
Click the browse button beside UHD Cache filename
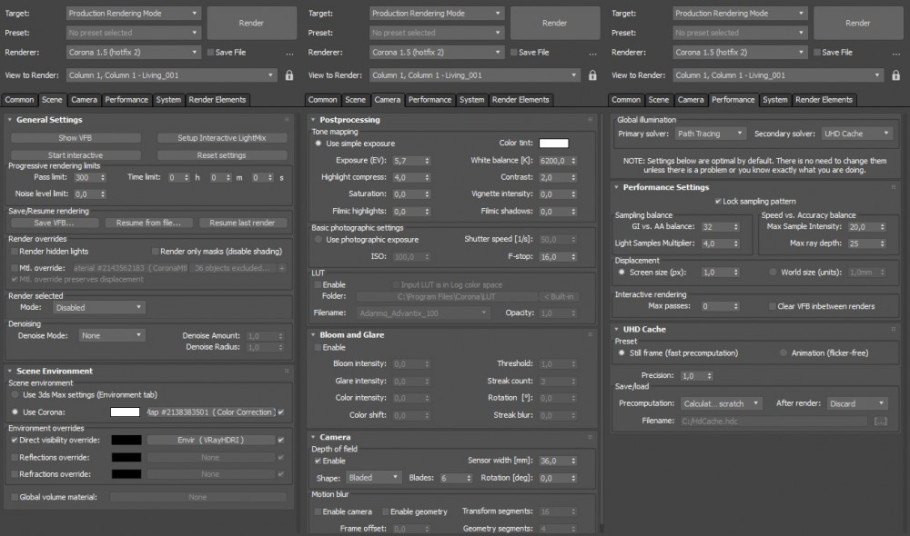click(x=880, y=422)
